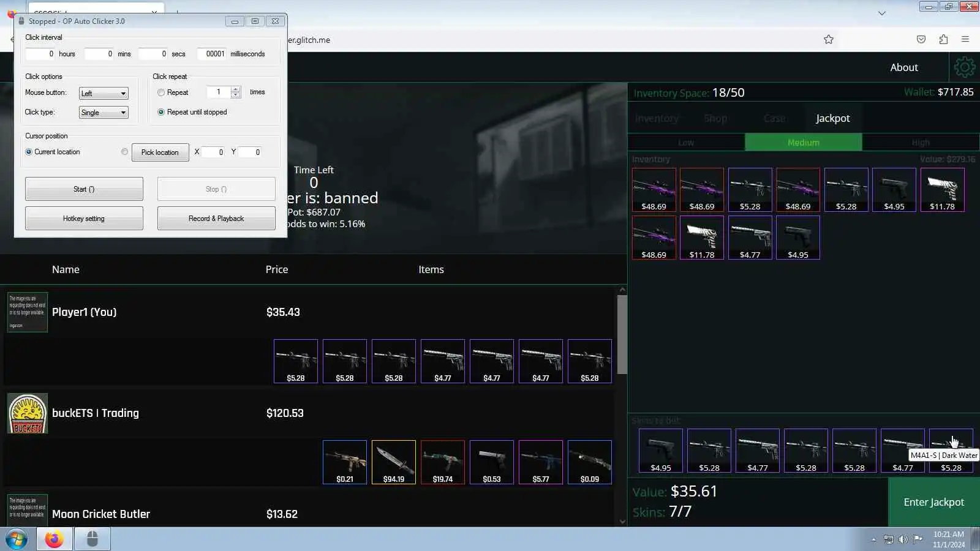The height and width of the screenshot is (551, 980).
Task: Open the browser extensions puzzle icon
Action: [943, 40]
